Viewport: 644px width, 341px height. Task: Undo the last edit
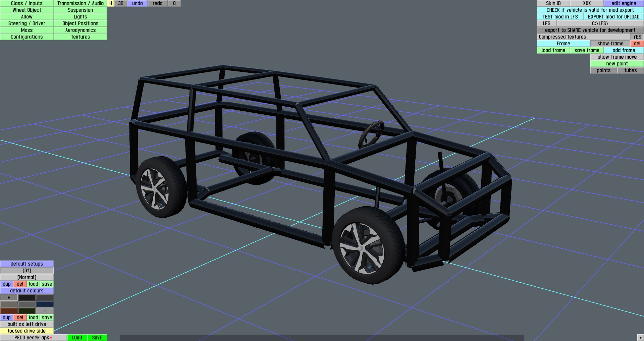point(138,3)
